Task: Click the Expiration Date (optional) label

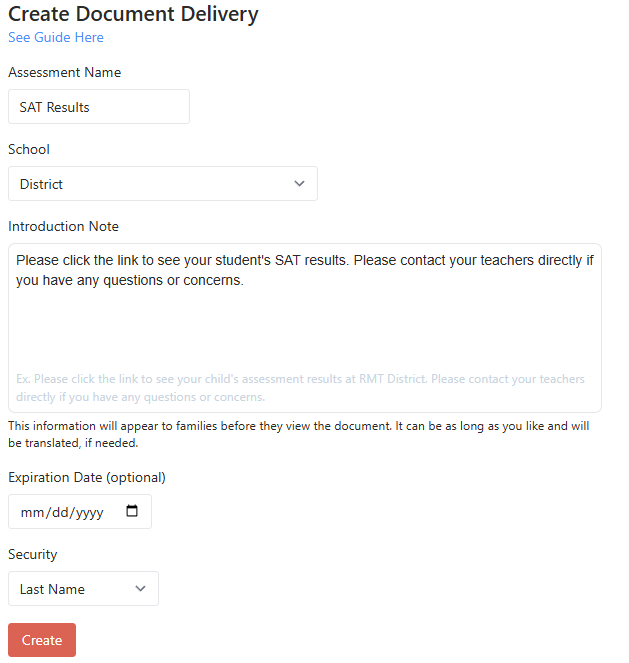Action: click(x=87, y=477)
